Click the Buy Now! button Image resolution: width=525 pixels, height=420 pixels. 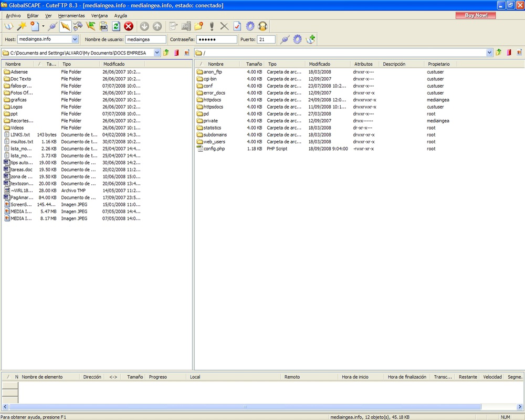pyautogui.click(x=476, y=15)
